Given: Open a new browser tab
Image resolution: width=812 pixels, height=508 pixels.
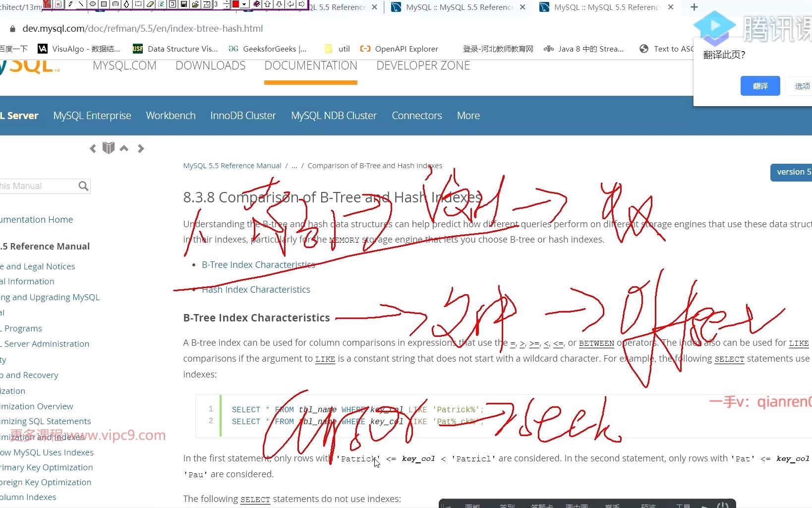Looking at the screenshot, I should coord(694,7).
